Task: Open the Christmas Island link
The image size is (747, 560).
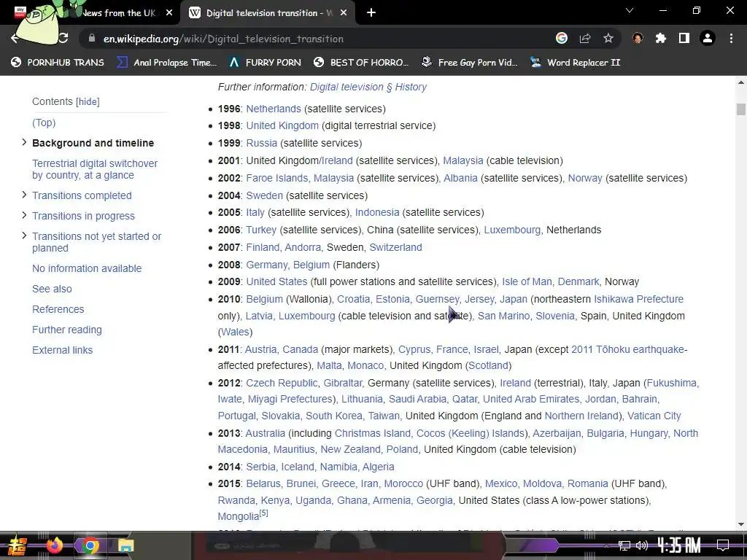Action: (x=373, y=434)
